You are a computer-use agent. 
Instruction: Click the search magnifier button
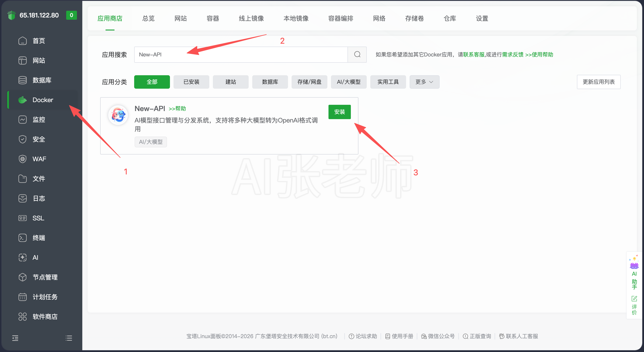pyautogui.click(x=357, y=54)
